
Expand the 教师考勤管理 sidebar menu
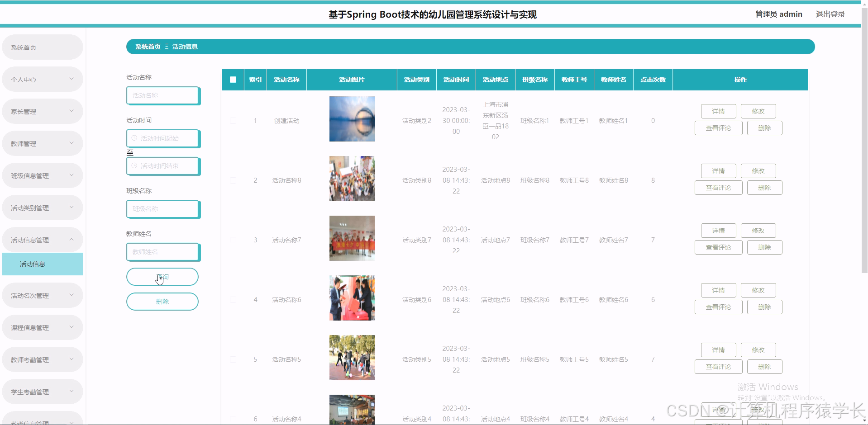(x=43, y=359)
